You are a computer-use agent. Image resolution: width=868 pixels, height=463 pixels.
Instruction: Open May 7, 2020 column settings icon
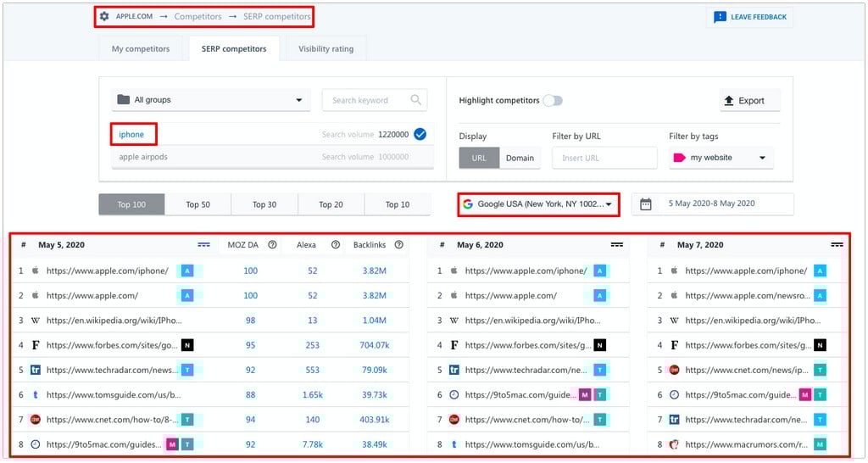point(837,245)
